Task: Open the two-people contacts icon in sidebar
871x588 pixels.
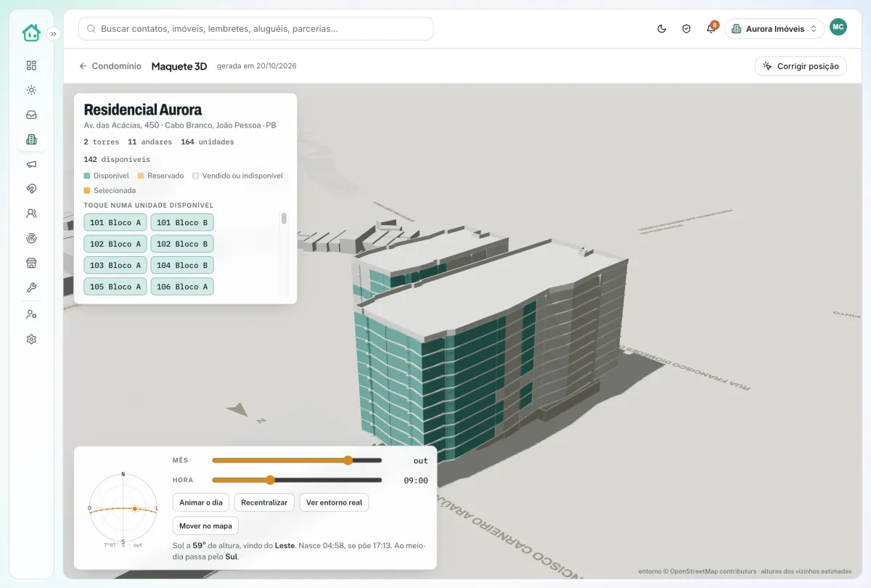Action: click(x=31, y=213)
